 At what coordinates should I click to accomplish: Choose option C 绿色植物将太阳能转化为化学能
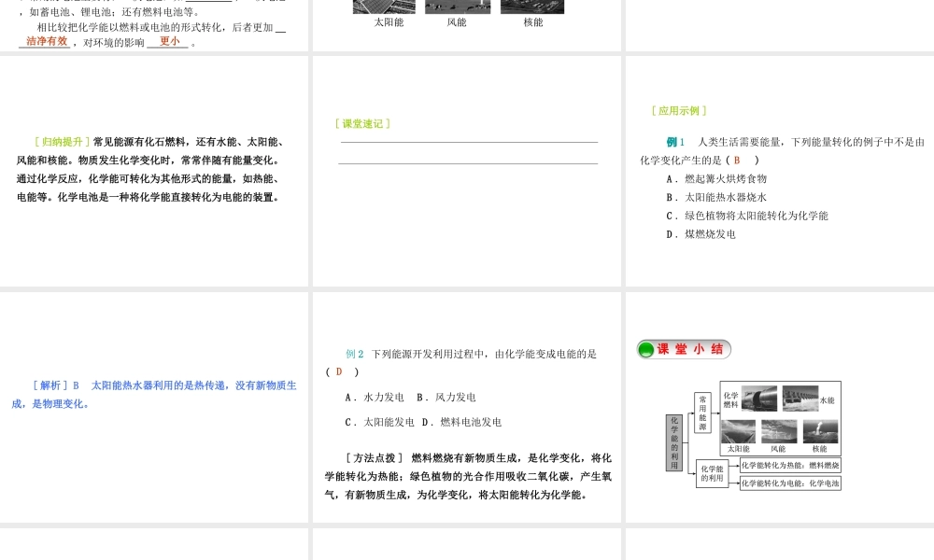747,216
